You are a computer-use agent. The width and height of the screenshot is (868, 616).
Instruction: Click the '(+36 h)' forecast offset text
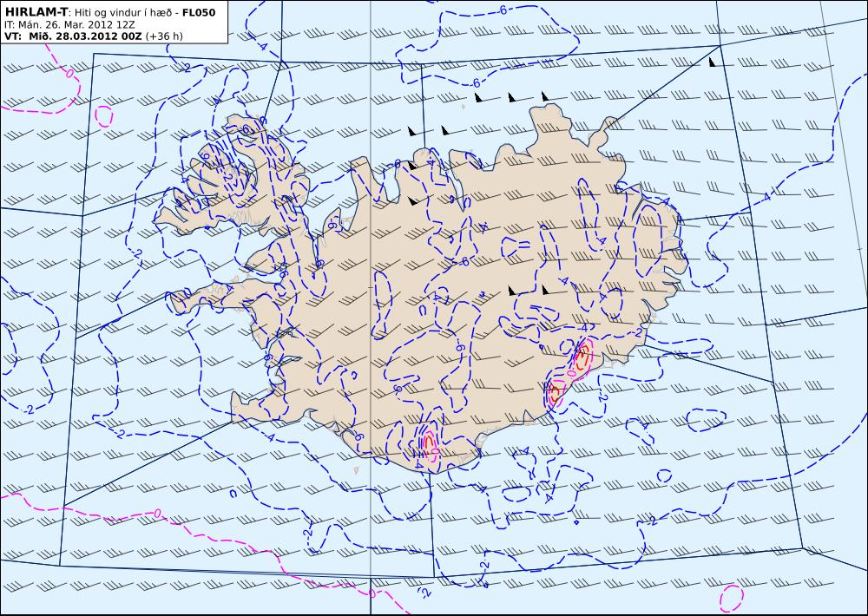tap(164, 36)
